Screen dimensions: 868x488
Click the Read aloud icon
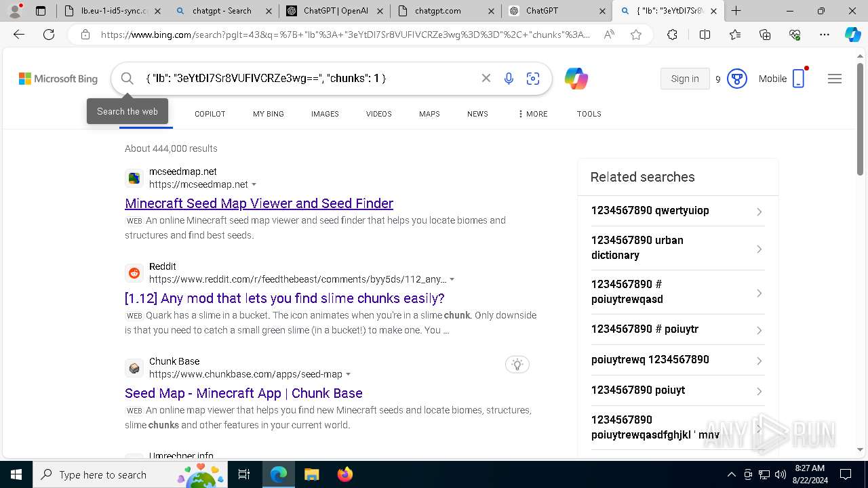[x=609, y=35]
